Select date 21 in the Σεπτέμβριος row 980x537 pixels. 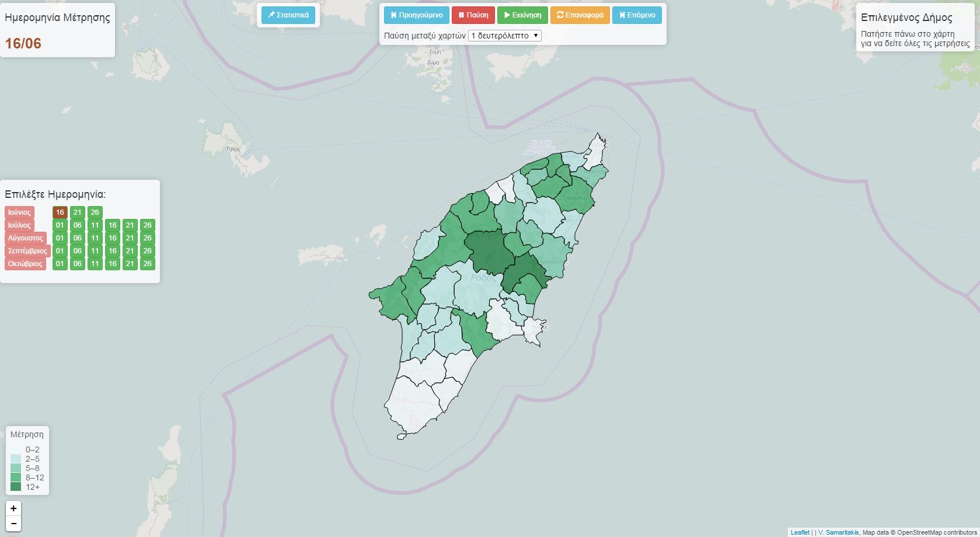[x=130, y=251]
